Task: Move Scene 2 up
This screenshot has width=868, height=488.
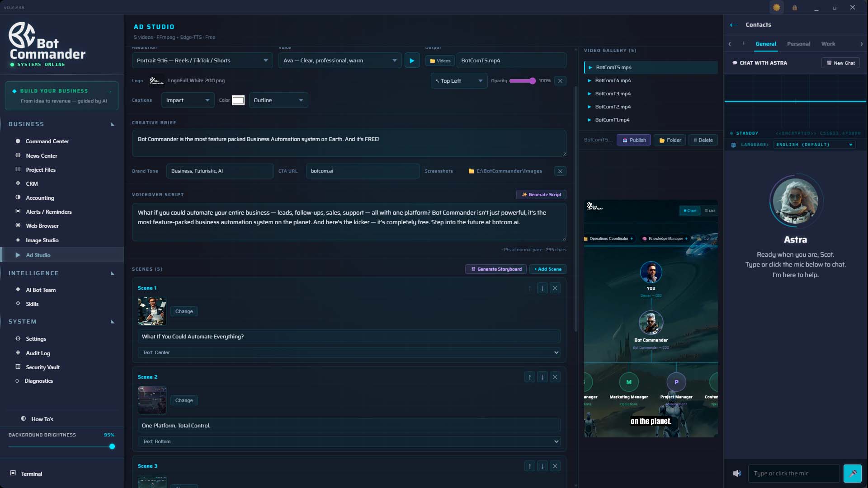Action: coord(530,377)
